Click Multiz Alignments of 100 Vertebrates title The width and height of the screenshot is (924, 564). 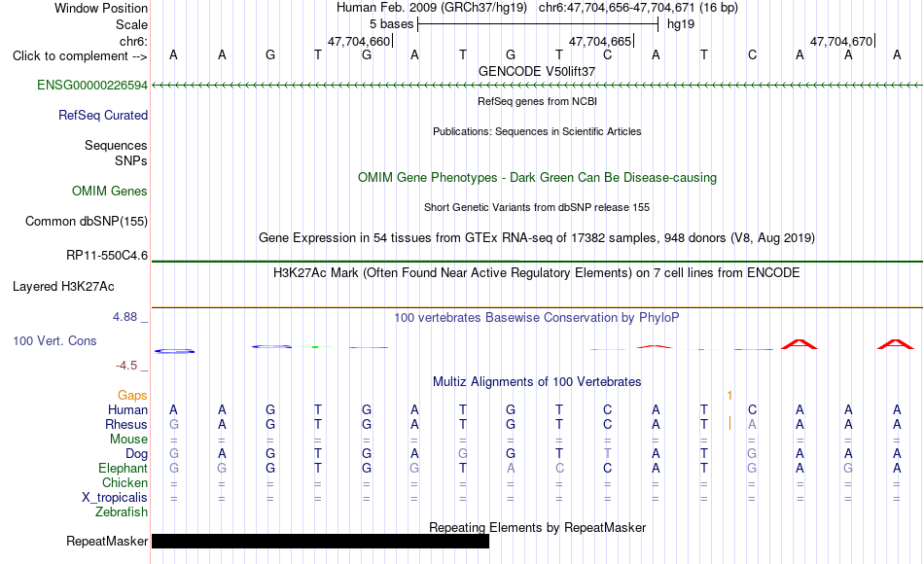(537, 382)
